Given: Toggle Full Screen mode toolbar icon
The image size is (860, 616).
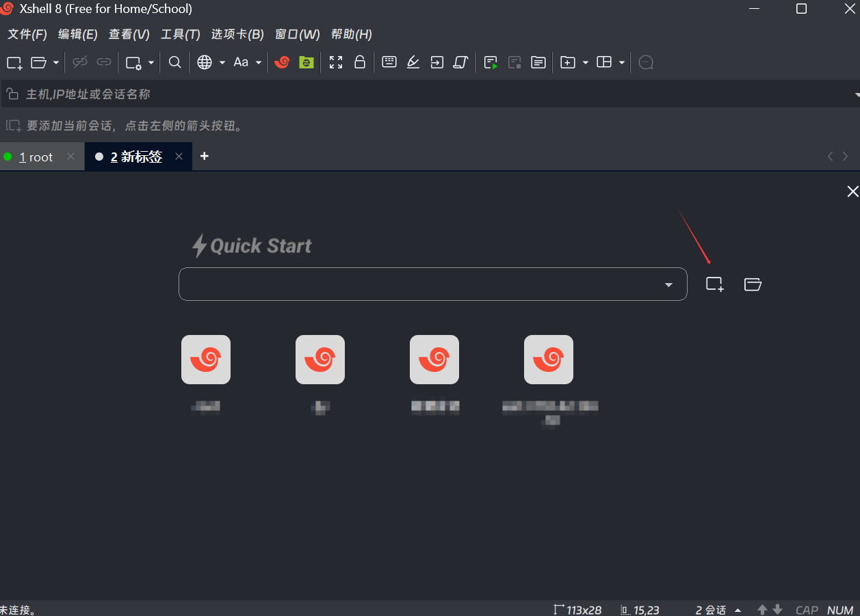Looking at the screenshot, I should (x=336, y=62).
